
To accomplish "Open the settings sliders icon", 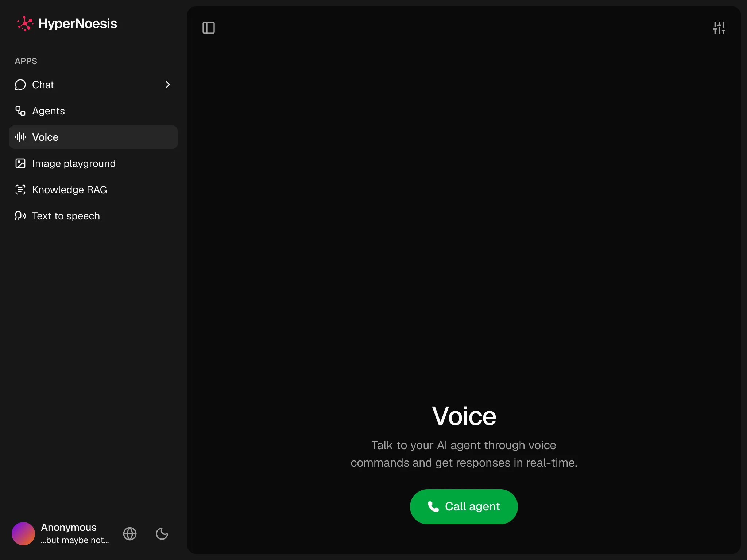I will point(719,28).
